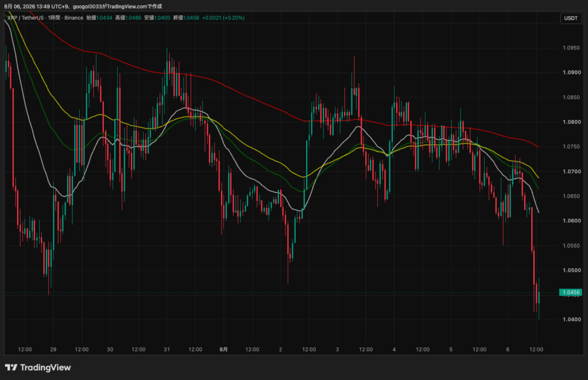The height and width of the screenshot is (380, 588).
Task: Click the 1.0550 price axis label
Action: 571,246
